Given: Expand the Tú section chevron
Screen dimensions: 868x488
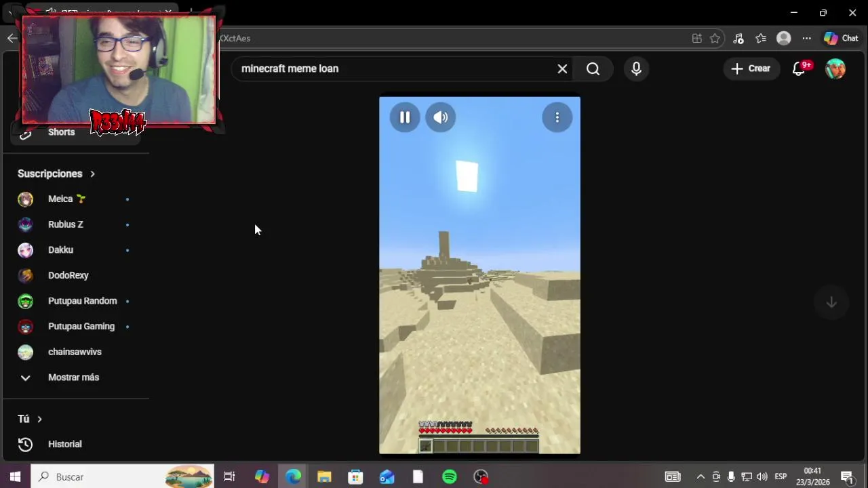Looking at the screenshot, I should click(39, 419).
